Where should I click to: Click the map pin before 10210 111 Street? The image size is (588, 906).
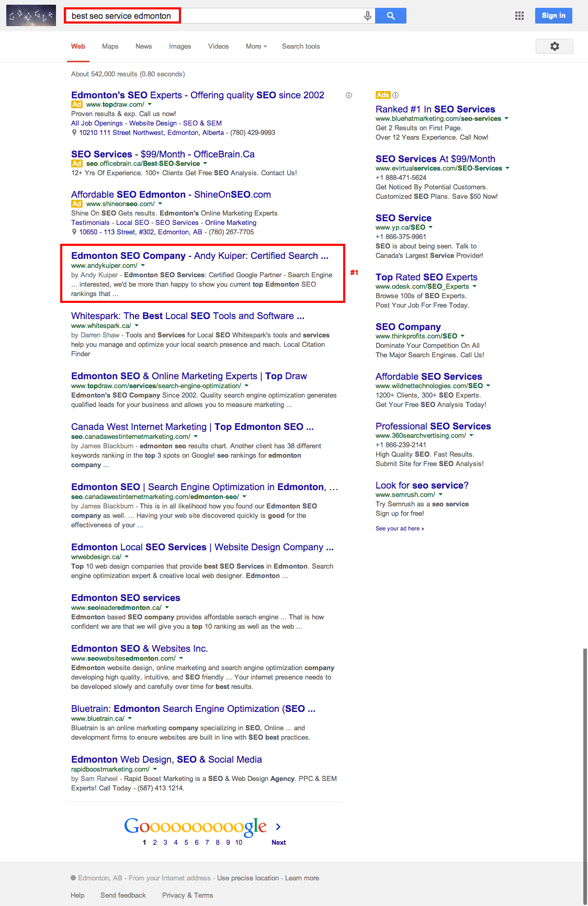pyautogui.click(x=74, y=133)
